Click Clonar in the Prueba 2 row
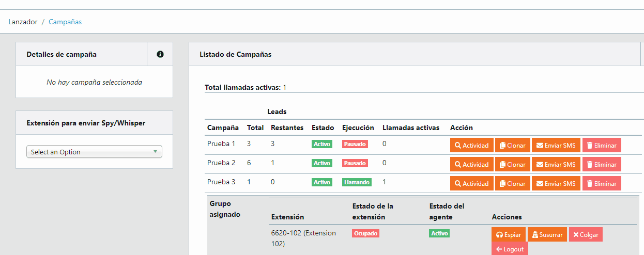Screen dimensions: 644x255 coord(512,164)
